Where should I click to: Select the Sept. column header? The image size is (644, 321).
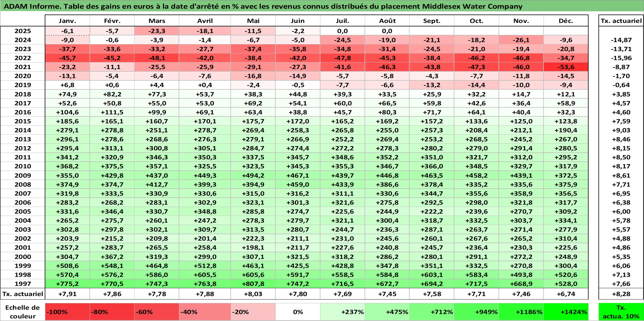pos(432,21)
